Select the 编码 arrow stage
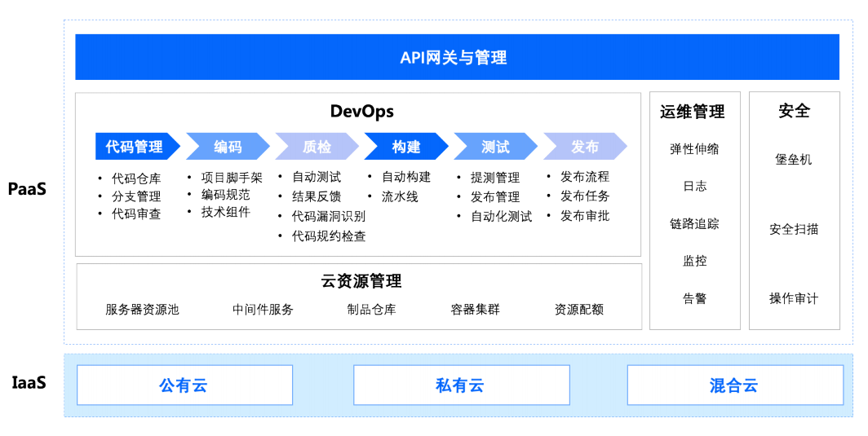The width and height of the screenshot is (868, 436). [x=228, y=147]
